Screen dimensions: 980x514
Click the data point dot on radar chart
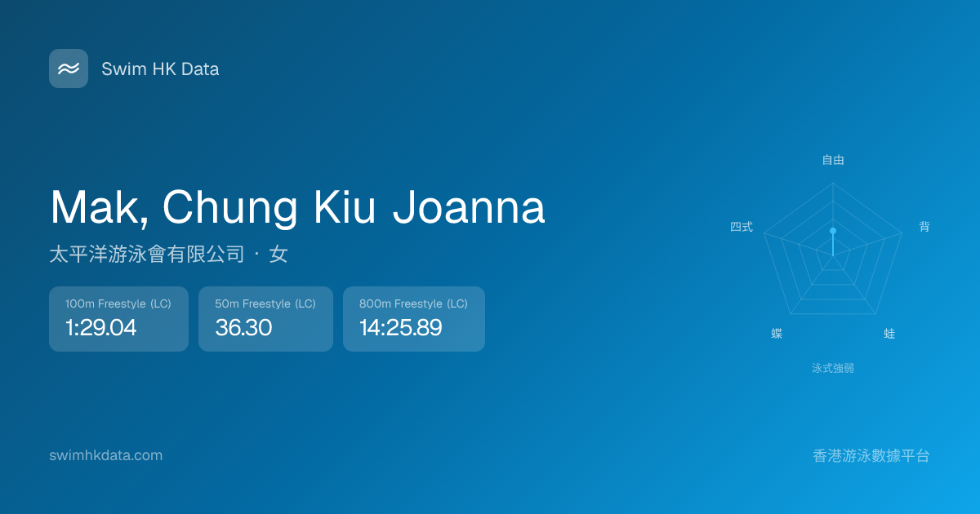pos(833,231)
